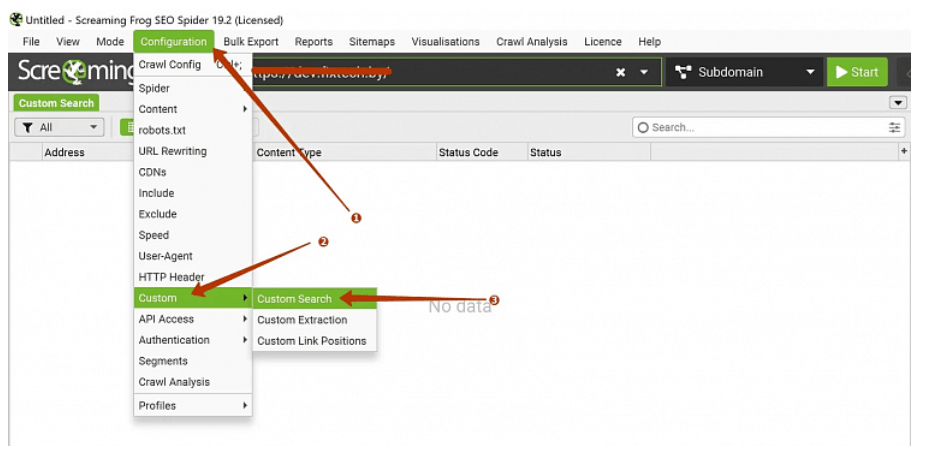Select CDNs menu entry

click(x=192, y=172)
